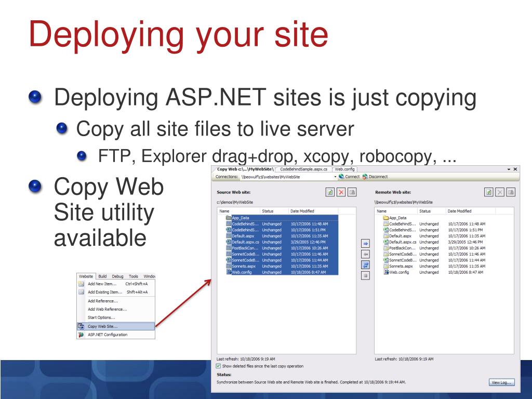The width and height of the screenshot is (532, 399).
Task: Click Default.aspx.cs file icon in Remote pane
Action: (x=386, y=242)
